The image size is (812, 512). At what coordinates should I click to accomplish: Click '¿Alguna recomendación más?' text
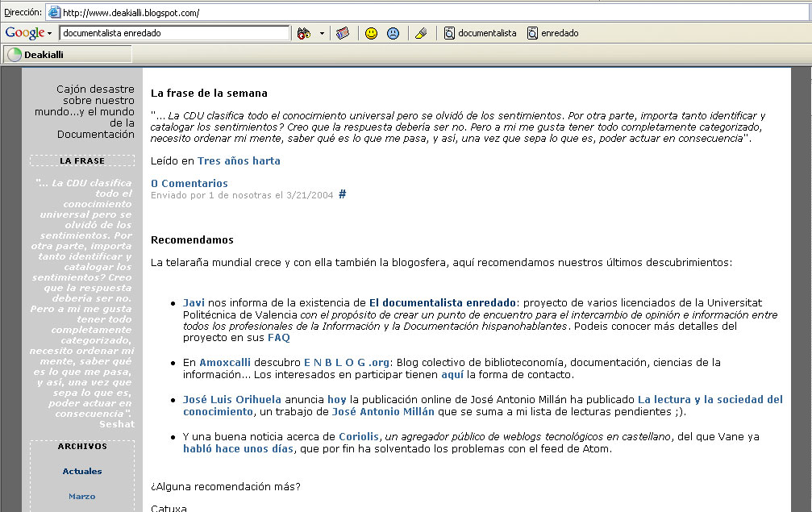click(x=225, y=487)
